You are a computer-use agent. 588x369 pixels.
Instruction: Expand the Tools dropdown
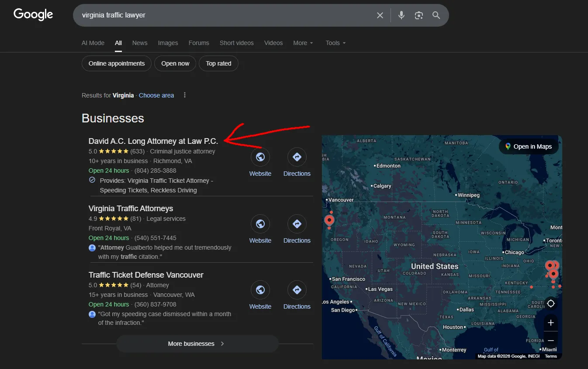point(335,42)
